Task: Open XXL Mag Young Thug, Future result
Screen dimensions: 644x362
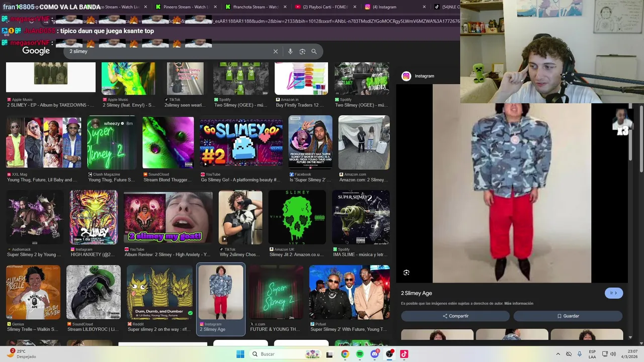Action: coord(44,143)
